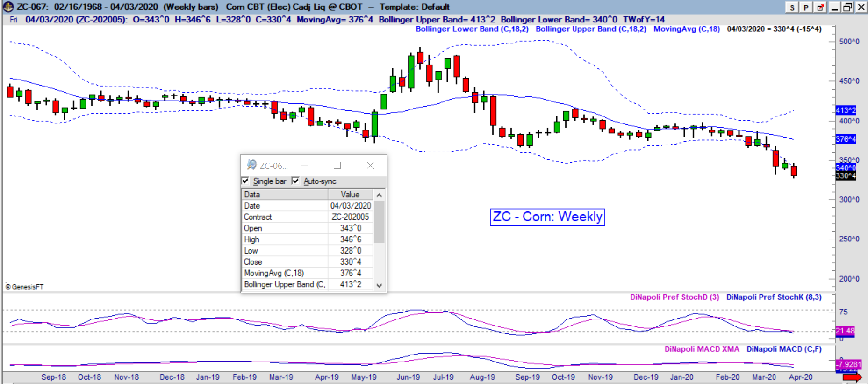The image size is (868, 384).
Task: Click the Bollinger Lower Band (C,18,2) legend label
Action: (472, 29)
